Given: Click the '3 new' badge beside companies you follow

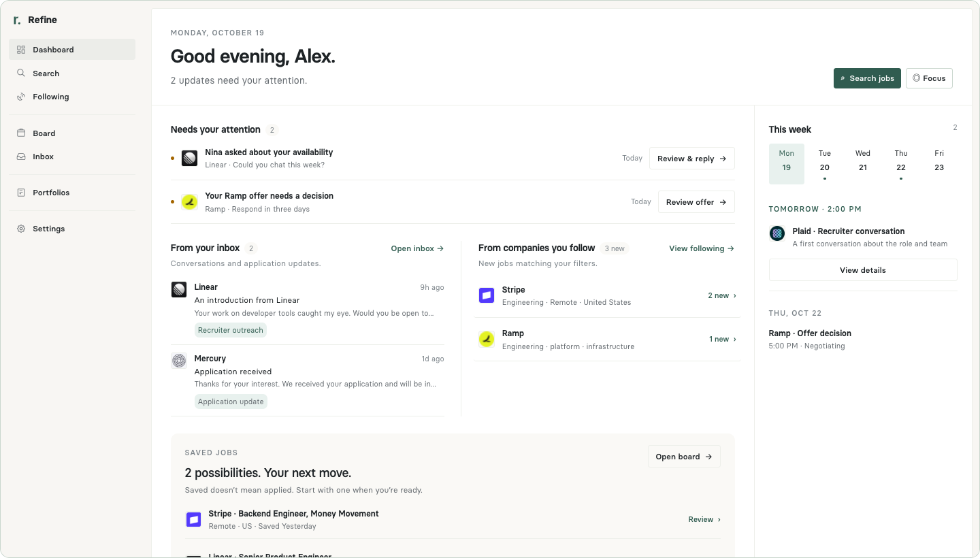Looking at the screenshot, I should pos(615,248).
